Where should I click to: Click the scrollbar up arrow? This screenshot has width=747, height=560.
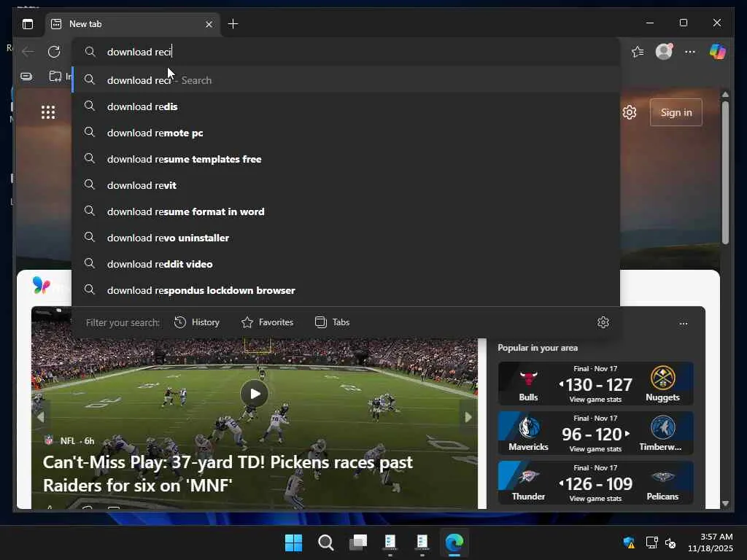coord(725,94)
